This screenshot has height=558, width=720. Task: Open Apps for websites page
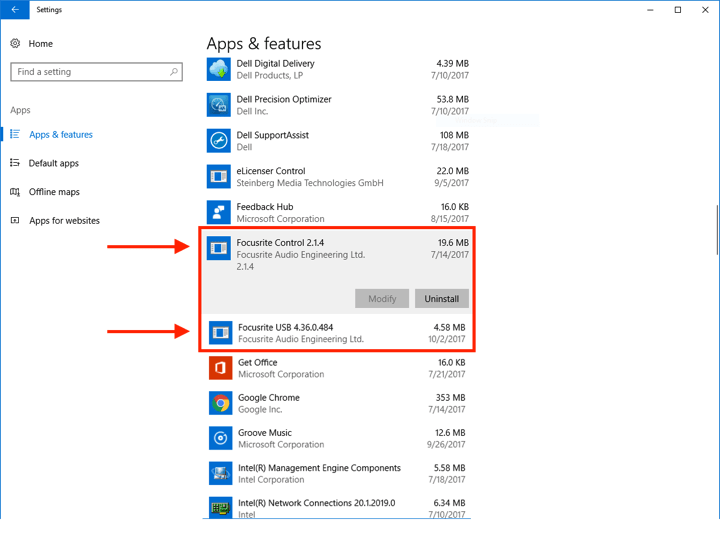pyautogui.click(x=64, y=220)
